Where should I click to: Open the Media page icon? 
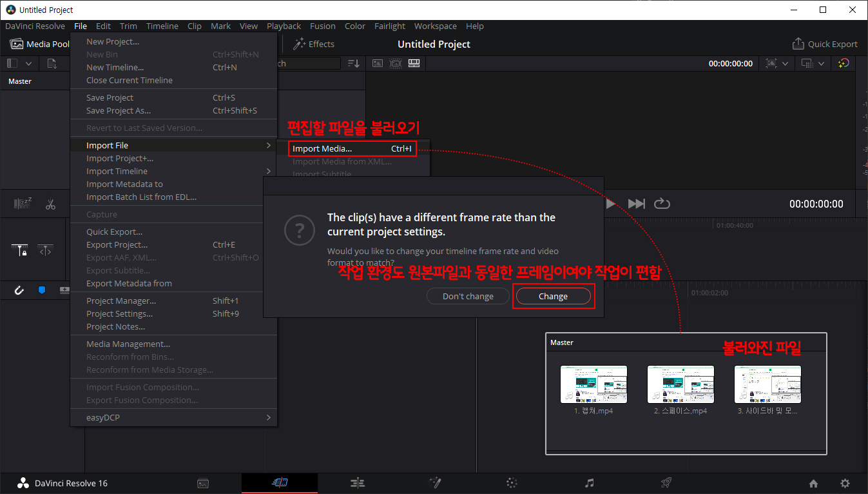click(x=202, y=483)
